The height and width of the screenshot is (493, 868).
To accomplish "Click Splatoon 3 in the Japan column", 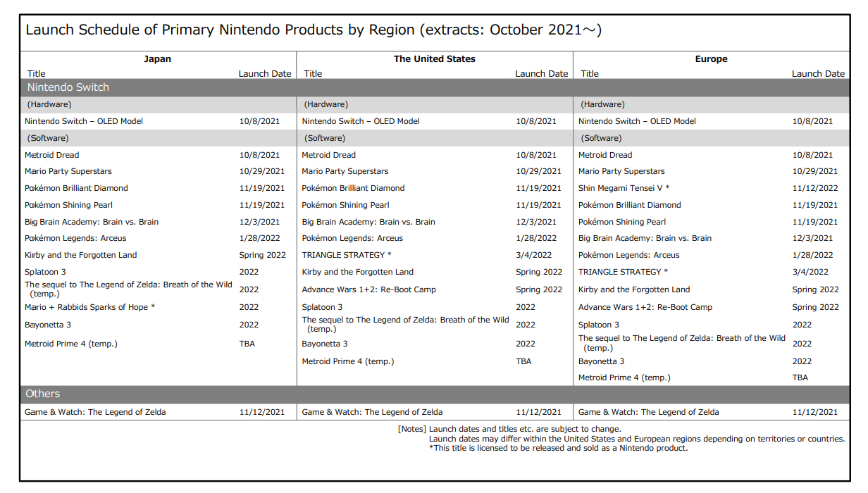I will 45,272.
